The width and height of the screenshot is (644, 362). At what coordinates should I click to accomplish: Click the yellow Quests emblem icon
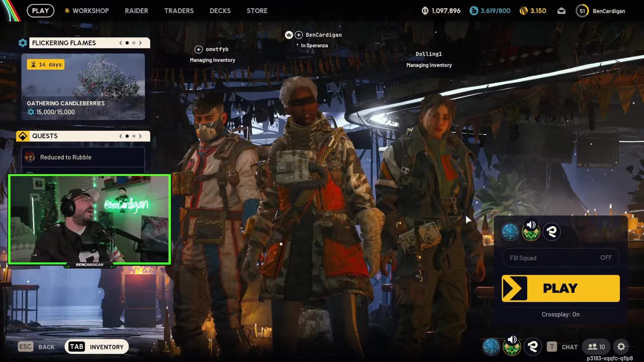[x=23, y=136]
